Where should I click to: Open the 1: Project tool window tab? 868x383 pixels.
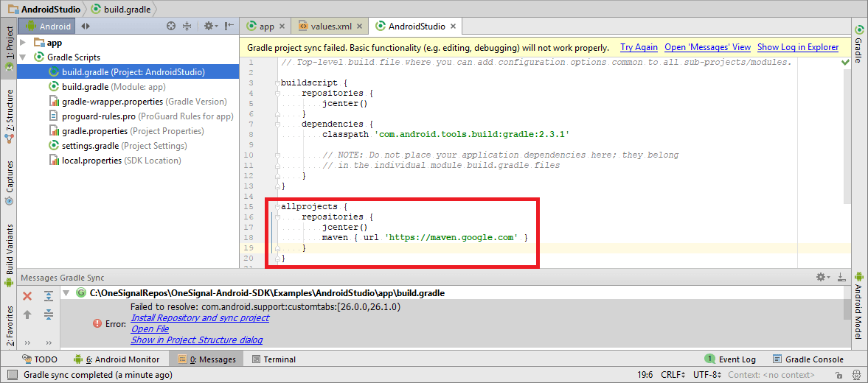[9, 49]
